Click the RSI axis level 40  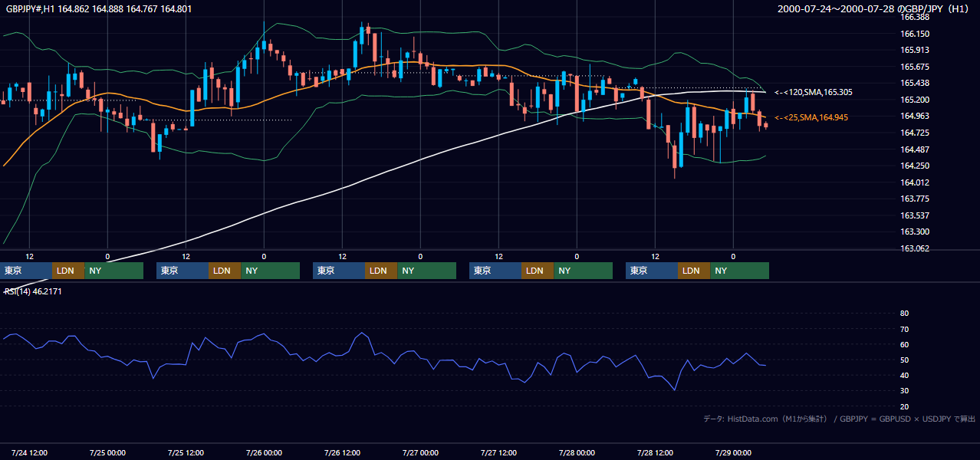904,375
